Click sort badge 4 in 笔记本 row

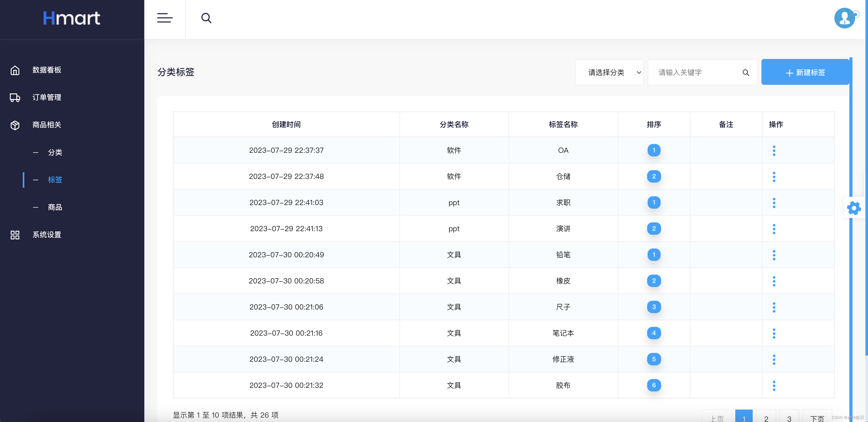pyautogui.click(x=654, y=333)
